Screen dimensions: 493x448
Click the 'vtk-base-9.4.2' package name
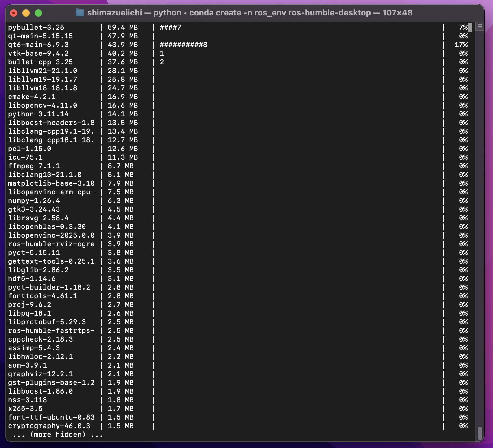point(38,54)
